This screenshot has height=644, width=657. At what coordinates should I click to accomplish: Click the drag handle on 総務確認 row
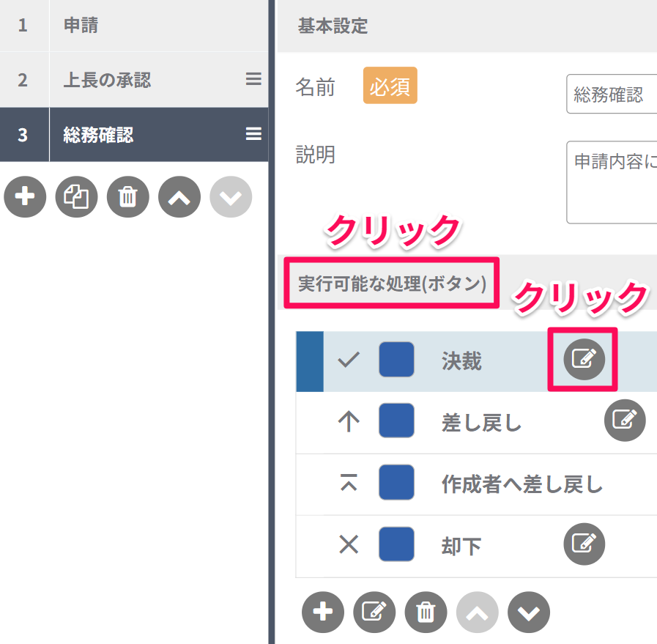(253, 134)
